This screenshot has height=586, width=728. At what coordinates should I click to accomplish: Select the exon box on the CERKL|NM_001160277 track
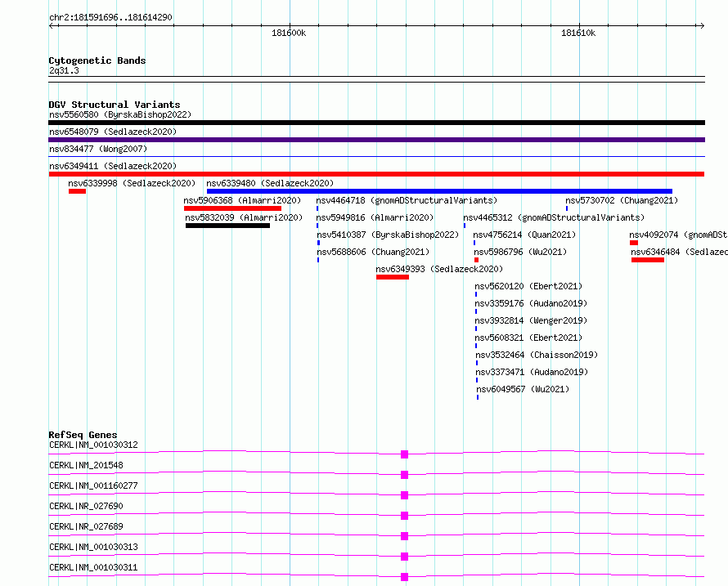click(x=404, y=495)
